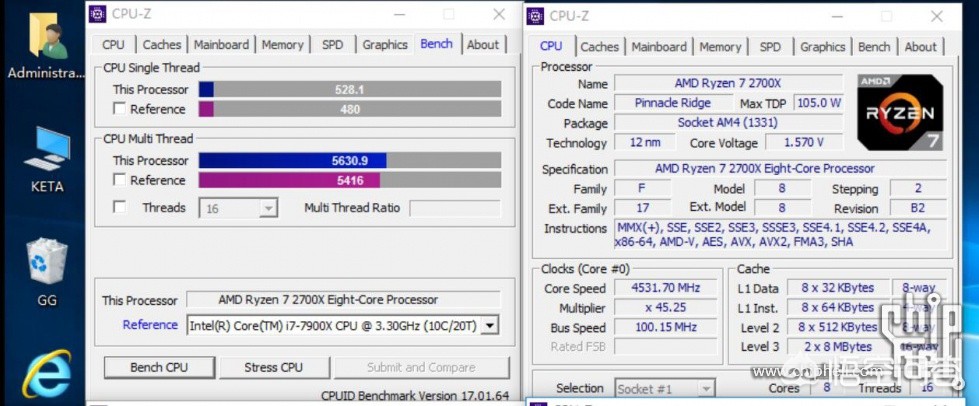Screen dimensions: 979x406
Task: Click Specification field text
Action: point(780,169)
